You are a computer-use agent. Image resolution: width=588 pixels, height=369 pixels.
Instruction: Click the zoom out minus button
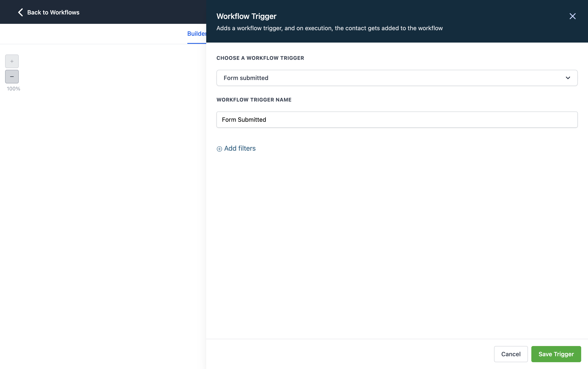tap(12, 77)
